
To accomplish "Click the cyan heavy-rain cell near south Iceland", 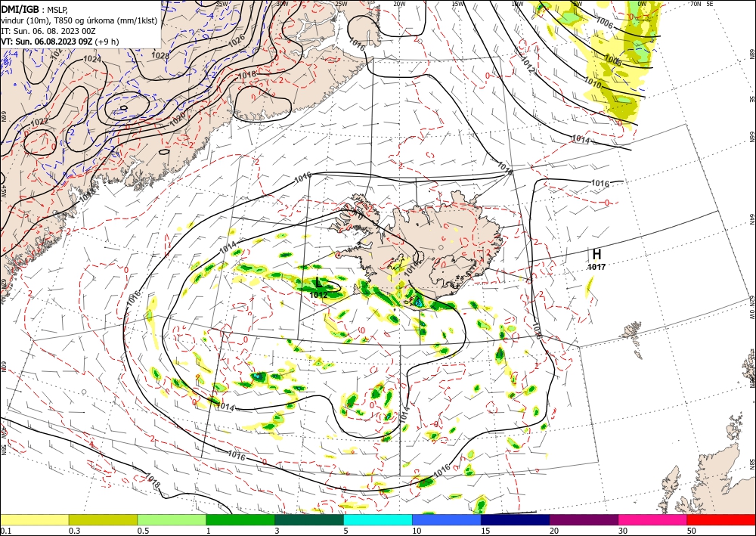I will [x=419, y=302].
